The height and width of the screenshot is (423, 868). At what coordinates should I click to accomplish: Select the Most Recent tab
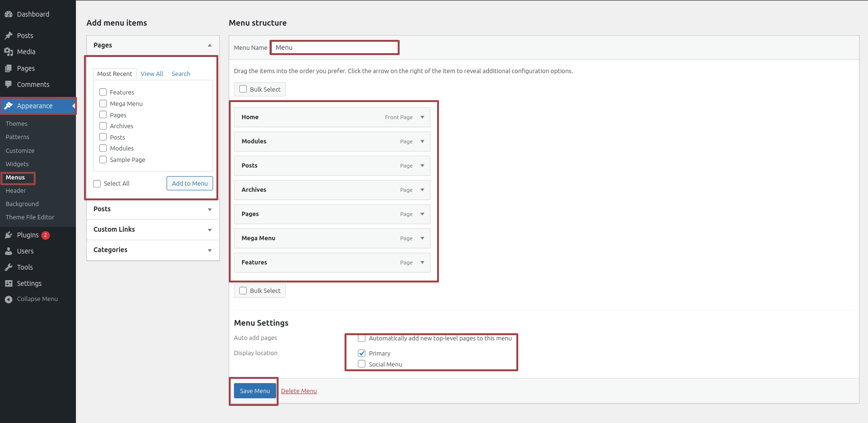(115, 74)
